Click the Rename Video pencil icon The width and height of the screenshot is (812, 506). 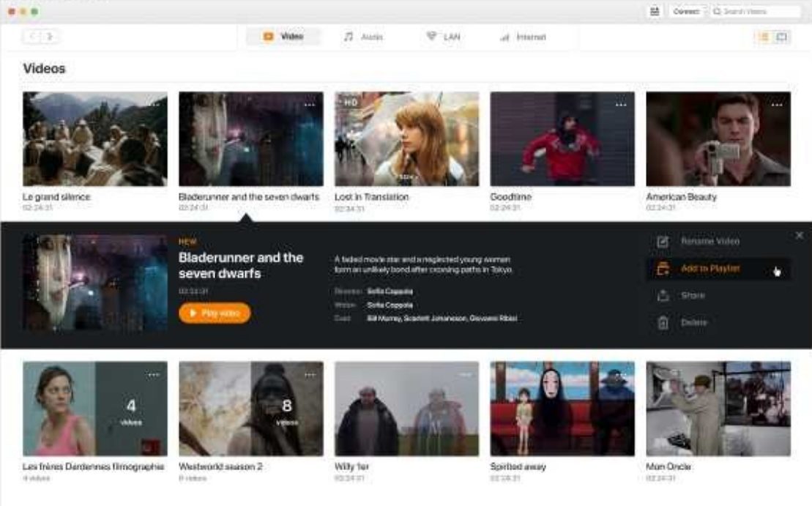663,241
